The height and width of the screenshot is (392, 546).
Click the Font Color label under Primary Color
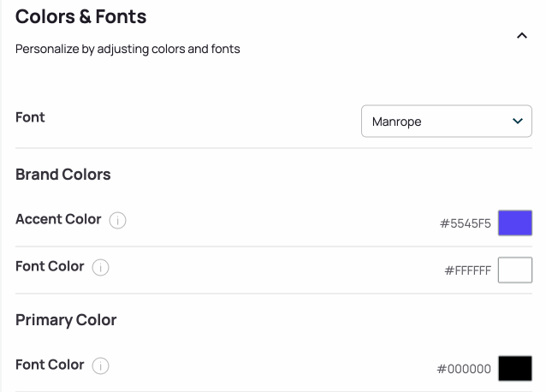click(50, 365)
